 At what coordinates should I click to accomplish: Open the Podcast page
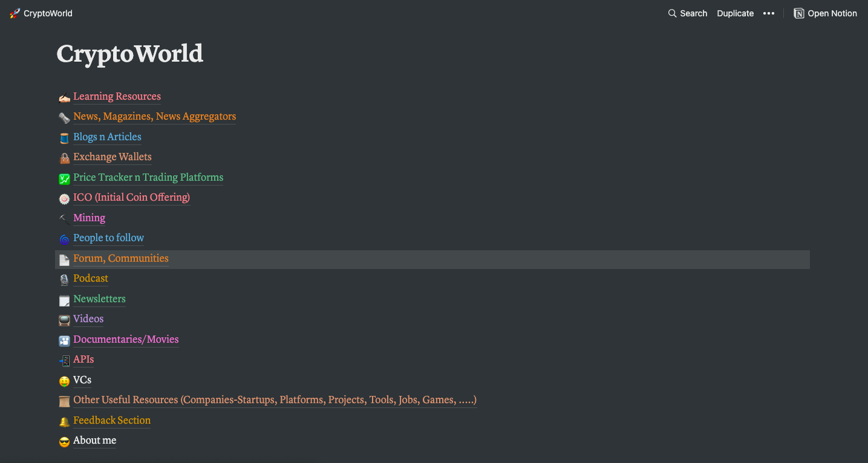click(x=91, y=279)
